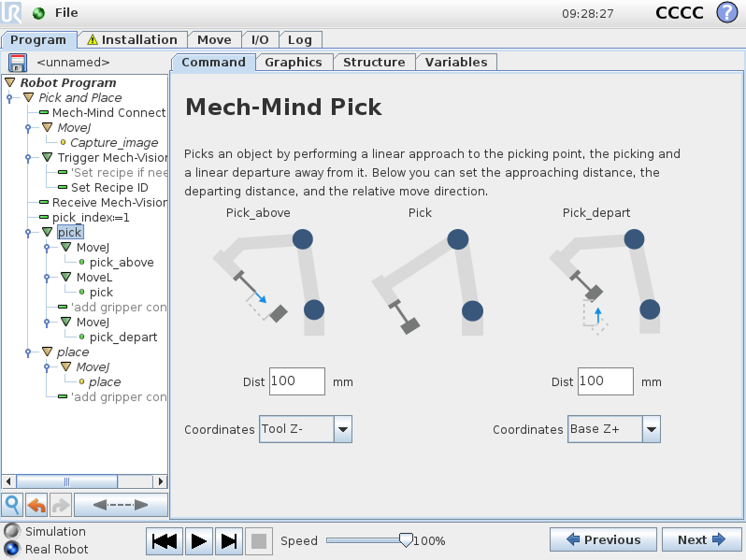Switch to the Variables tab

(x=456, y=63)
